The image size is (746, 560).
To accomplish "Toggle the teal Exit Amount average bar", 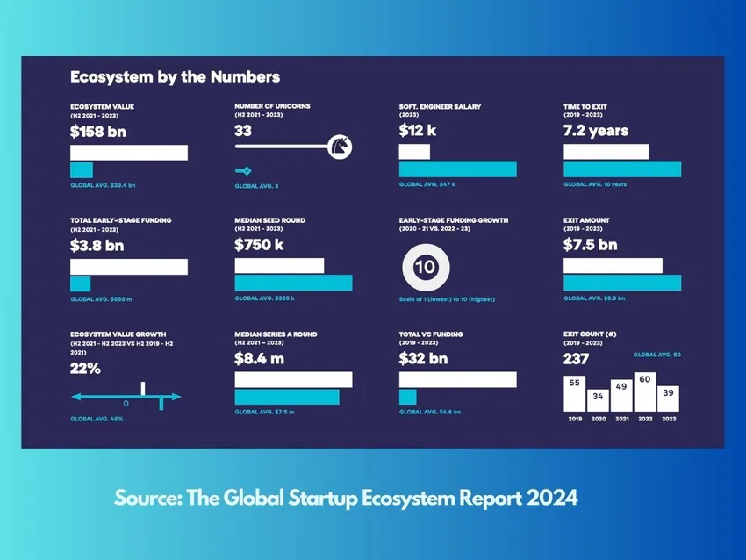I will tap(621, 283).
